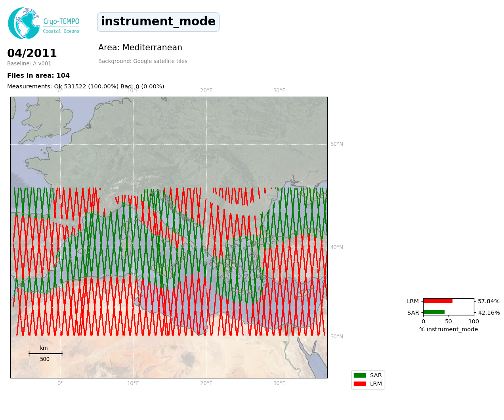This screenshot has width=504, height=420.
Task: Click the top 30°E longitude label
Action: pyautogui.click(x=279, y=91)
